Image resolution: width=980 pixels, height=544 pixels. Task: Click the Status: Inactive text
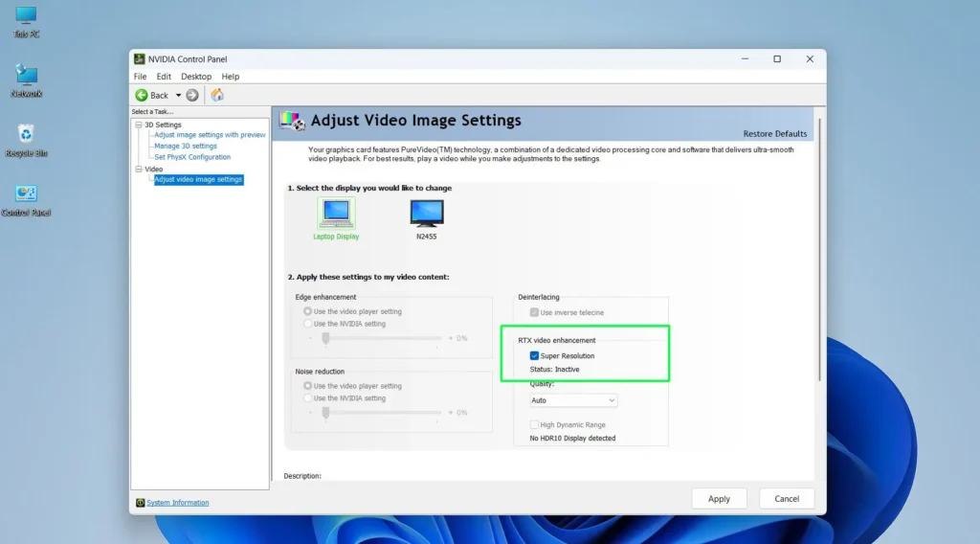[554, 370]
